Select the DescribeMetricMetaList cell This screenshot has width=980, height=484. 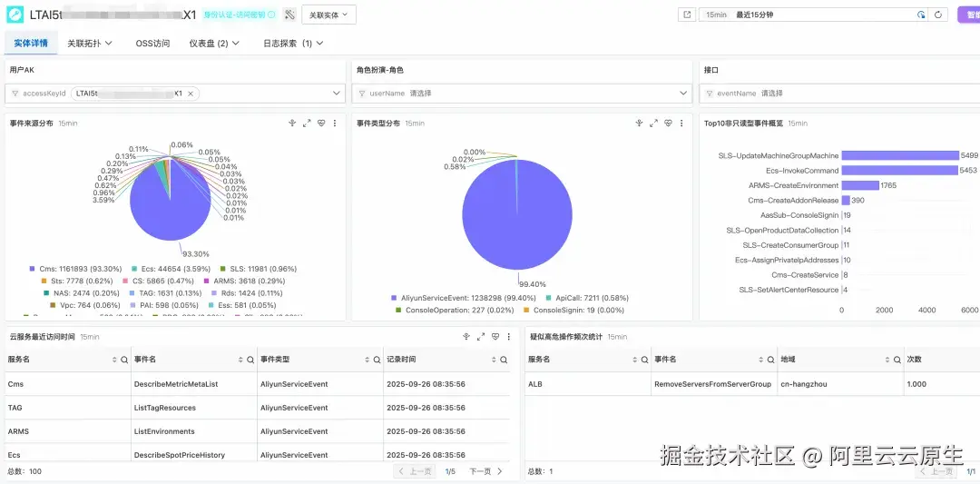point(194,384)
